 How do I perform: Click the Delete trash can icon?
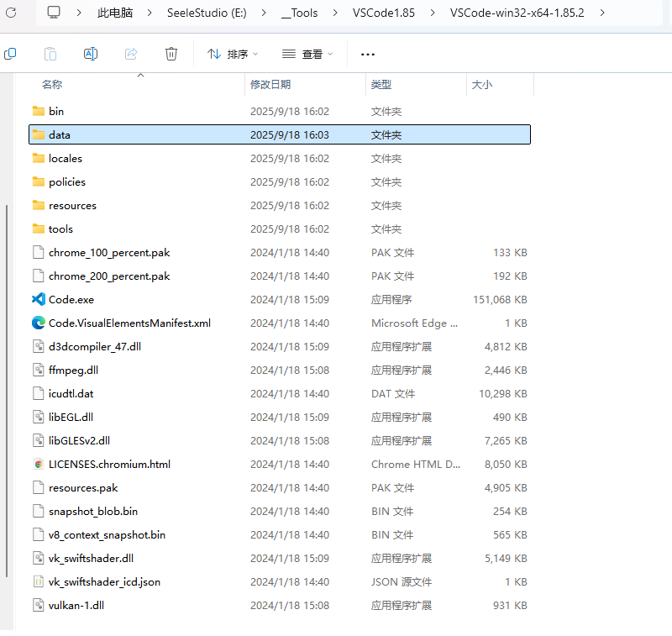(x=171, y=54)
